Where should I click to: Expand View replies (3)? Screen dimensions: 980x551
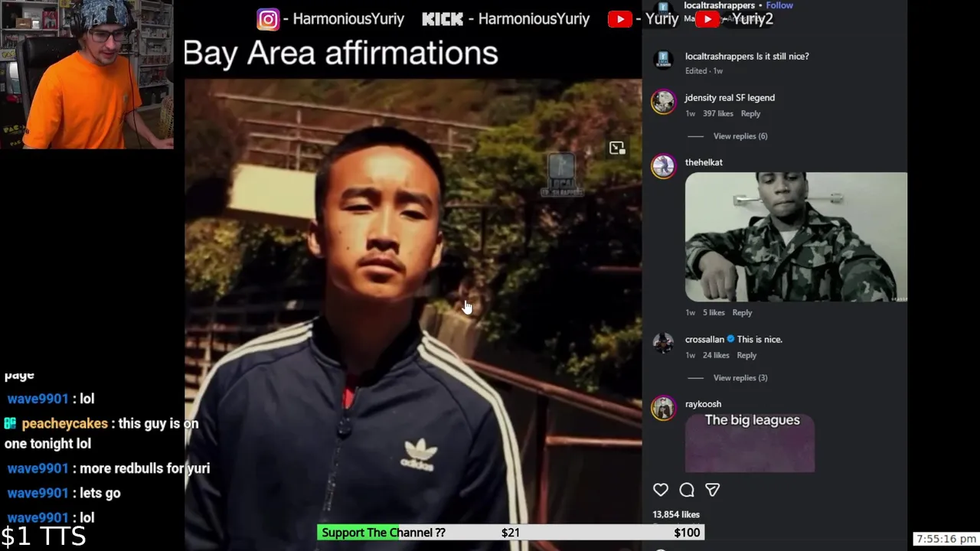tap(740, 378)
